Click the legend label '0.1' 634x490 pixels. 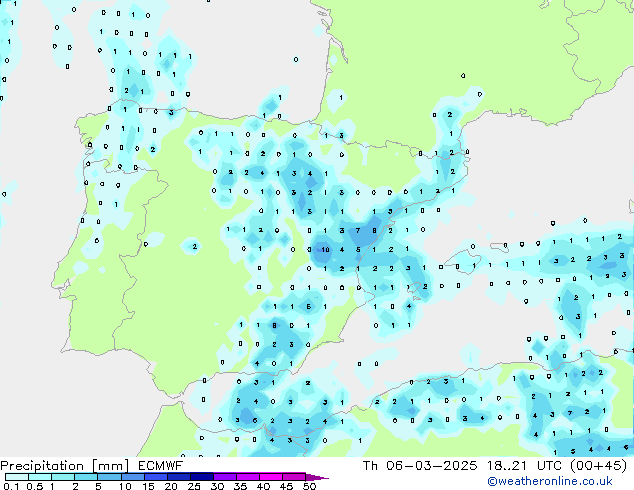pos(11,486)
